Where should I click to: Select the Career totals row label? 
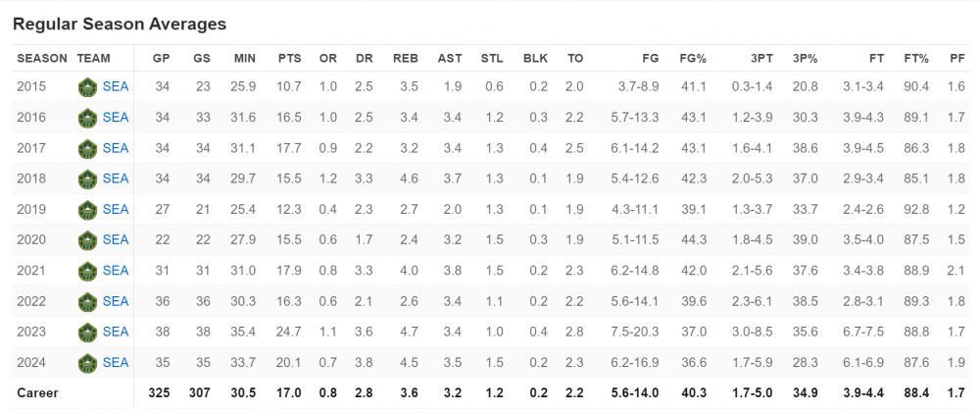37,393
